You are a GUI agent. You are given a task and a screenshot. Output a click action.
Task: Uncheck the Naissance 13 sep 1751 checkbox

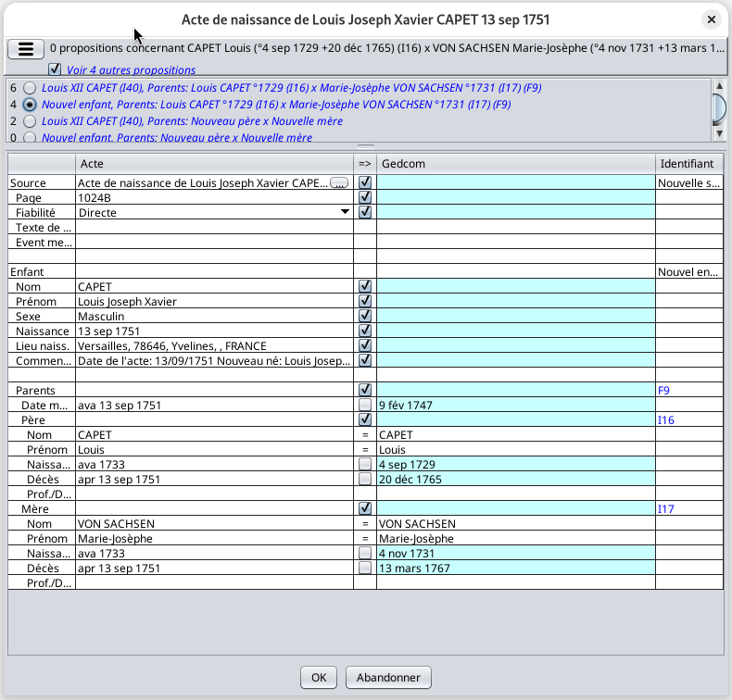coord(365,331)
